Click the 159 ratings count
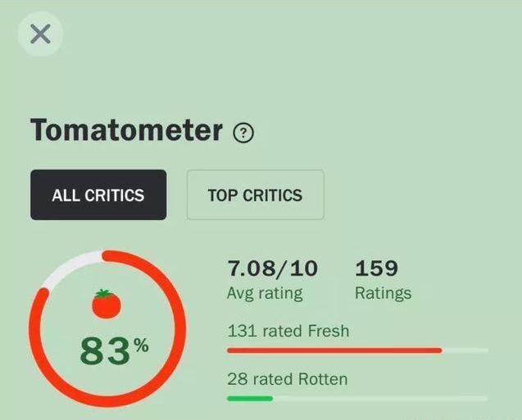This screenshot has width=522, height=420. pos(376,269)
